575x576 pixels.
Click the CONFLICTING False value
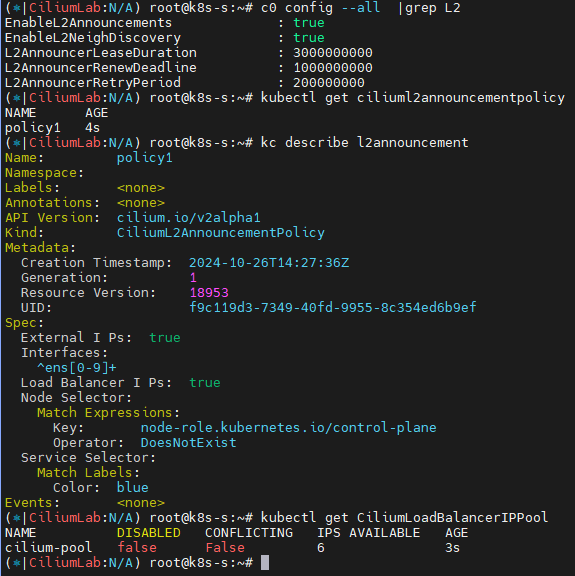click(x=225, y=548)
